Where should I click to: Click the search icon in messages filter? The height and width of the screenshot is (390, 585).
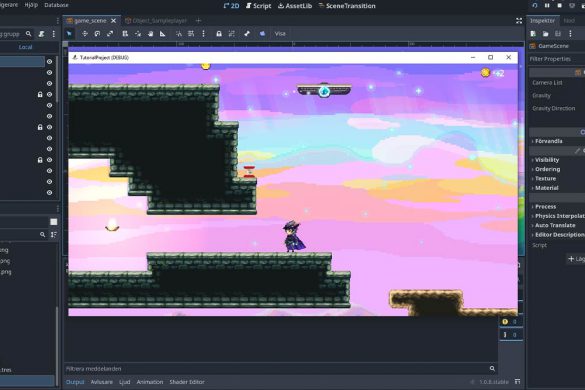pos(492,369)
